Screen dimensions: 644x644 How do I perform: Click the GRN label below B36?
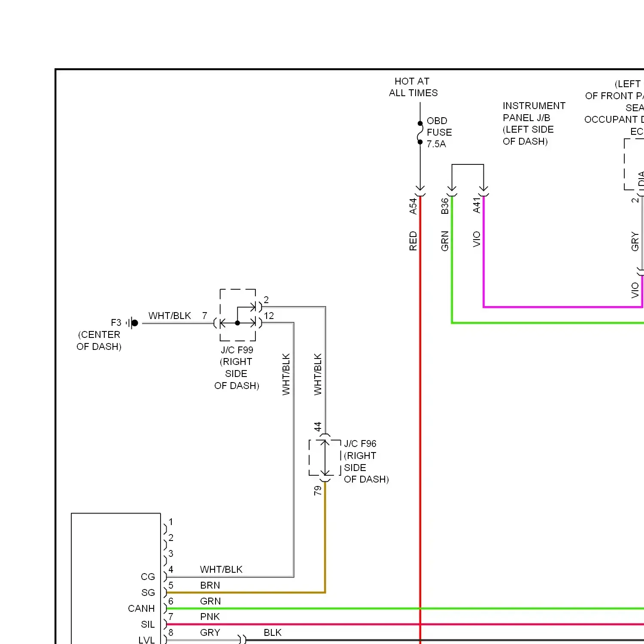coord(445,241)
